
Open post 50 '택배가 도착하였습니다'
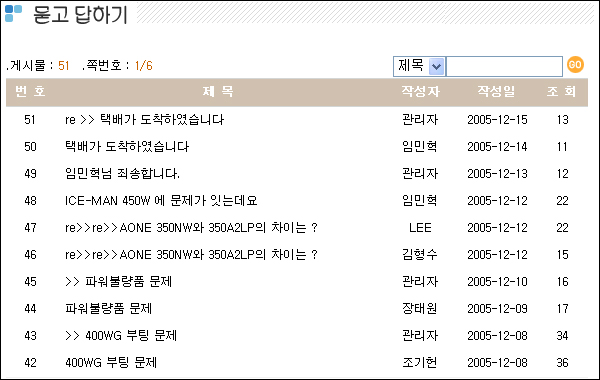127,147
